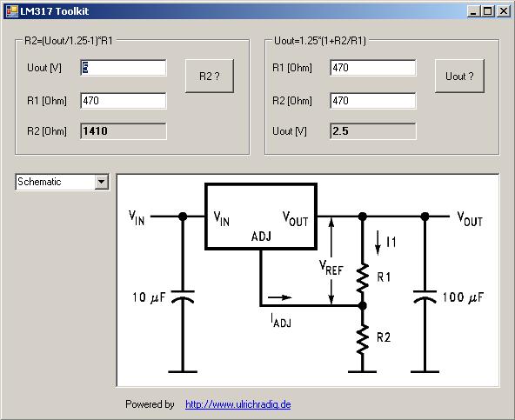The width and height of the screenshot is (515, 420).
Task: Open the ulrichradig.de website link
Action: [x=238, y=404]
